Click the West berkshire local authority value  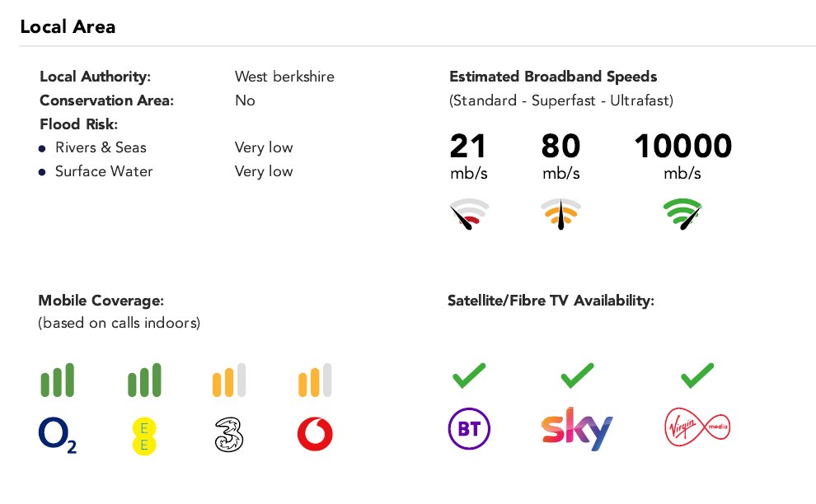click(x=284, y=77)
